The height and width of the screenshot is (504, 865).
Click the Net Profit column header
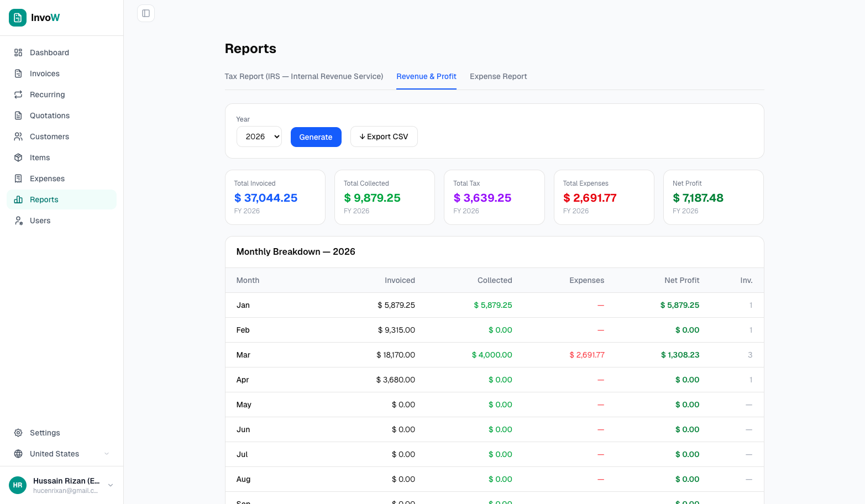pos(682,280)
